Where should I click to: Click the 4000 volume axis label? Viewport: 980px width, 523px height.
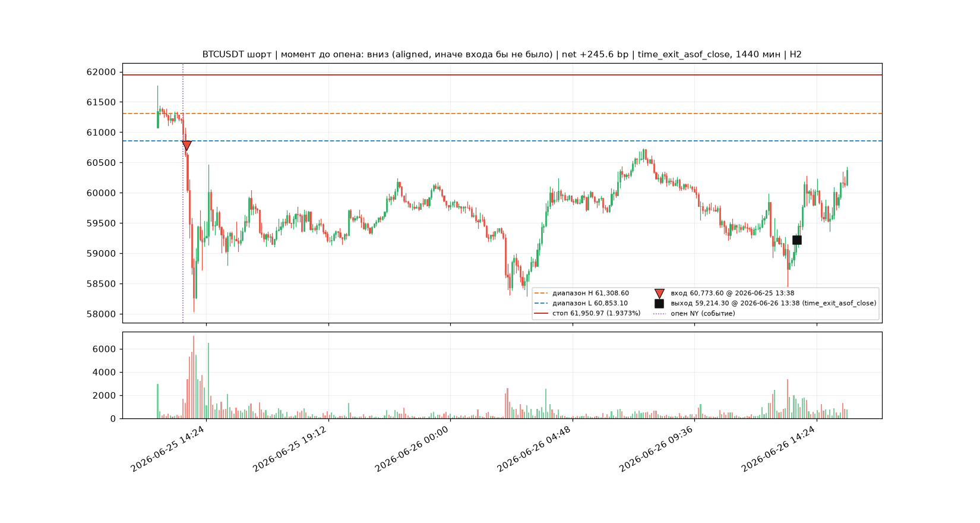[104, 373]
